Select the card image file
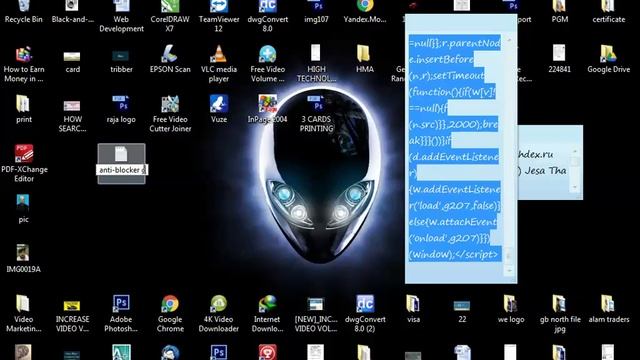 pyautogui.click(x=72, y=62)
